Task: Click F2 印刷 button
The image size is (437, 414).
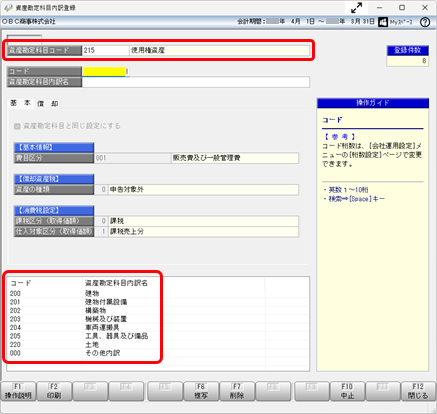Action: [x=54, y=391]
